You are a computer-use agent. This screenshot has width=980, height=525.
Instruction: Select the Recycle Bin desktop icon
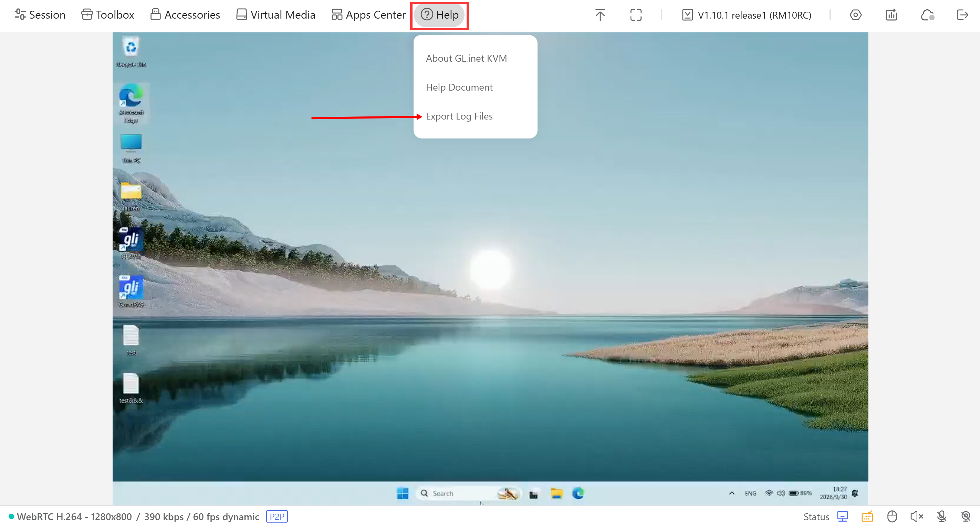(131, 52)
